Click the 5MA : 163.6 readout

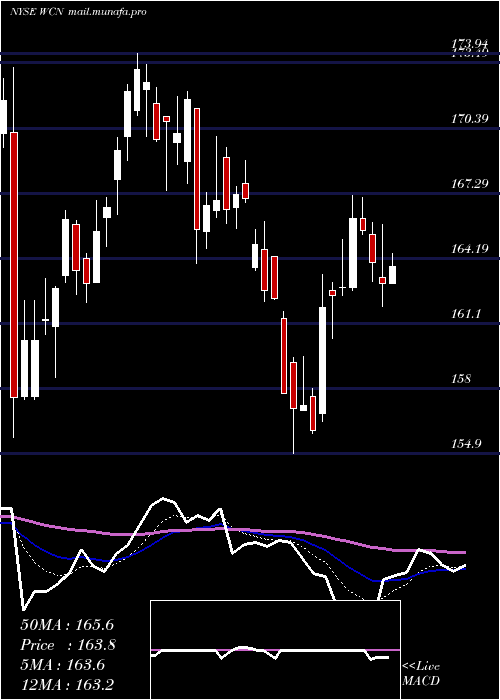click(62, 665)
